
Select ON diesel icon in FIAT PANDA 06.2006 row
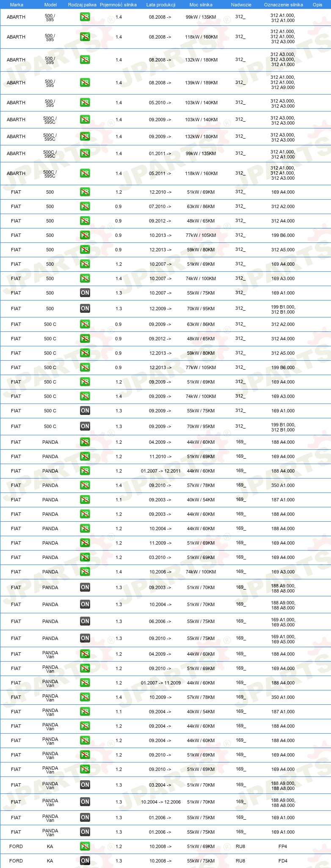coord(85,621)
